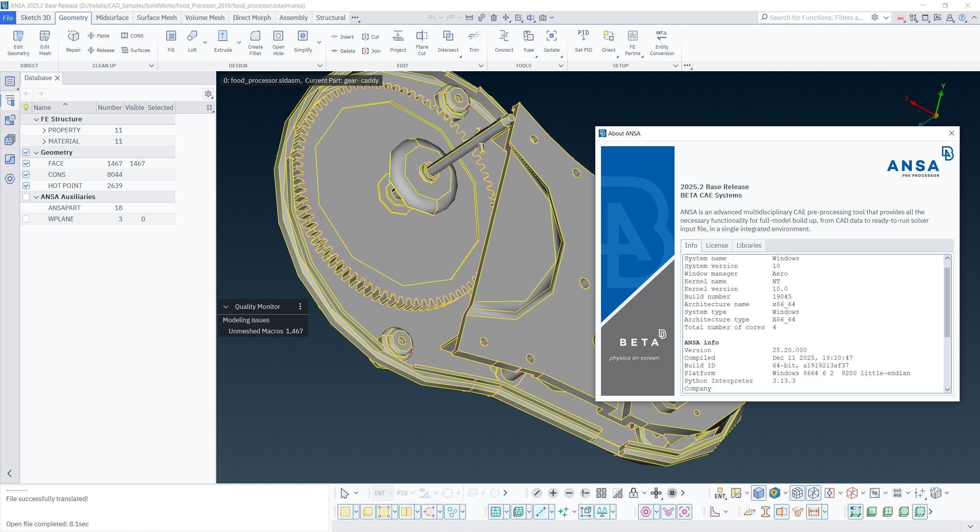The height and width of the screenshot is (532, 980).
Task: Toggle the HOT POINT checkbox
Action: tap(26, 186)
